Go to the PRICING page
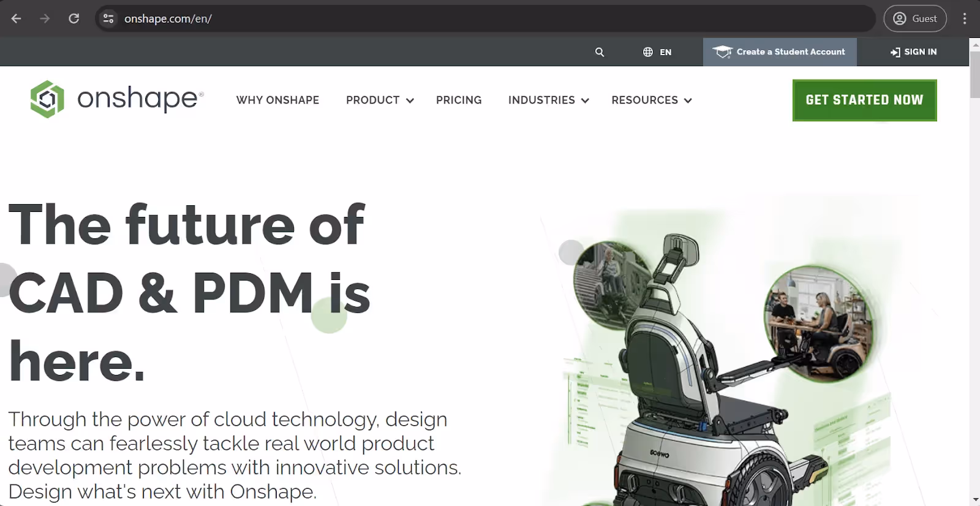The width and height of the screenshot is (980, 506). (x=459, y=100)
